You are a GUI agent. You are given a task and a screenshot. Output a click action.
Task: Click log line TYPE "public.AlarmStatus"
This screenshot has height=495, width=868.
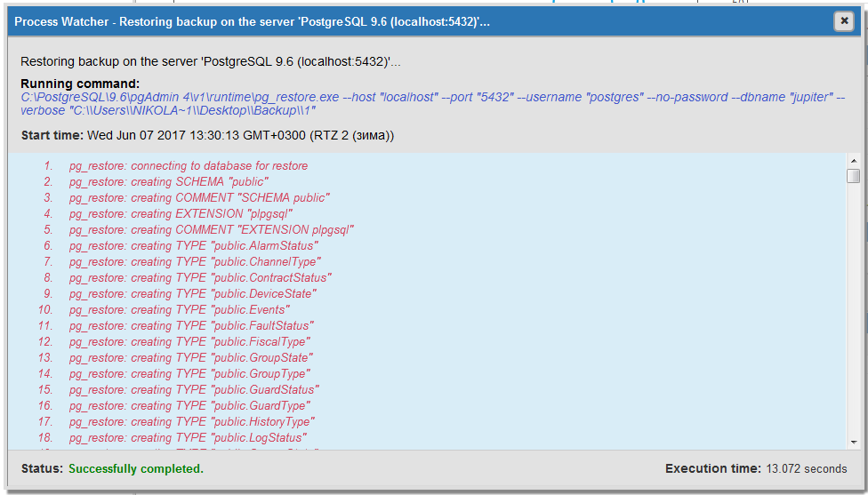click(x=194, y=246)
